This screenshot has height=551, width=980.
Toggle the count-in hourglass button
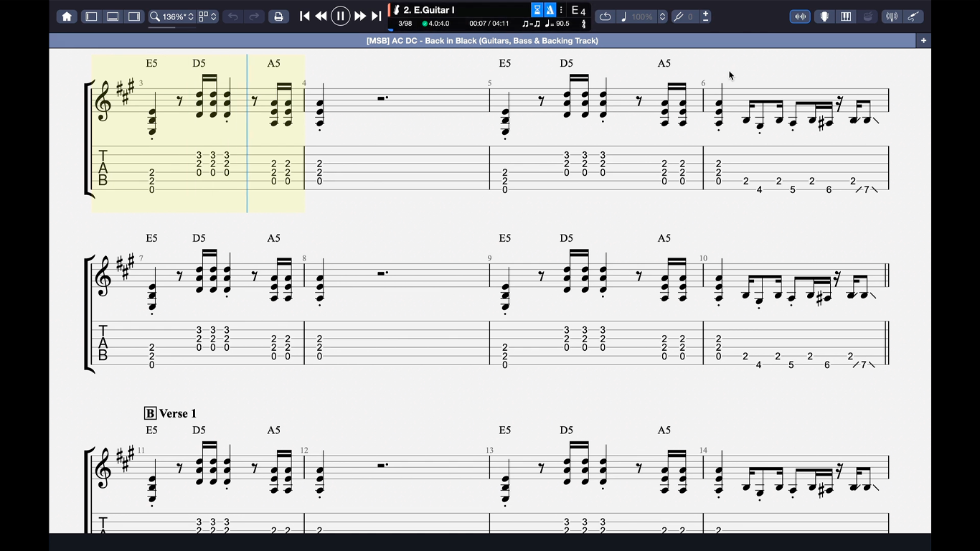click(x=537, y=10)
